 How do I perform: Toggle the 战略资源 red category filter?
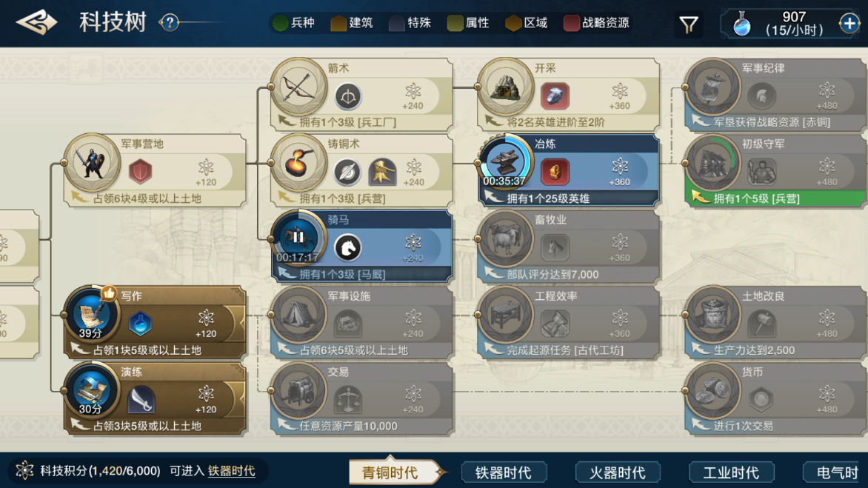pyautogui.click(x=597, y=23)
